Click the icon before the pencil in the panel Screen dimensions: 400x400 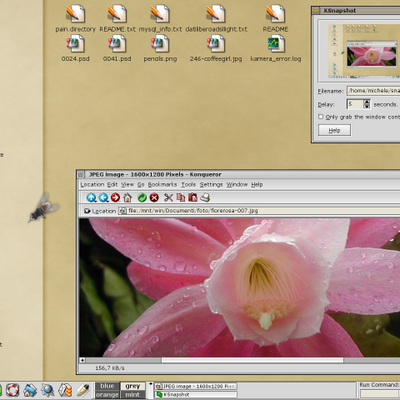tap(65, 390)
